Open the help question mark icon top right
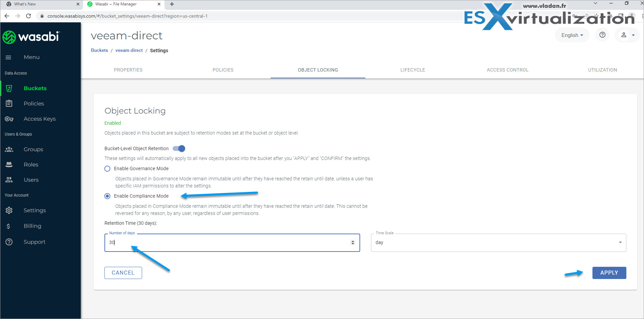The image size is (644, 319). (602, 35)
